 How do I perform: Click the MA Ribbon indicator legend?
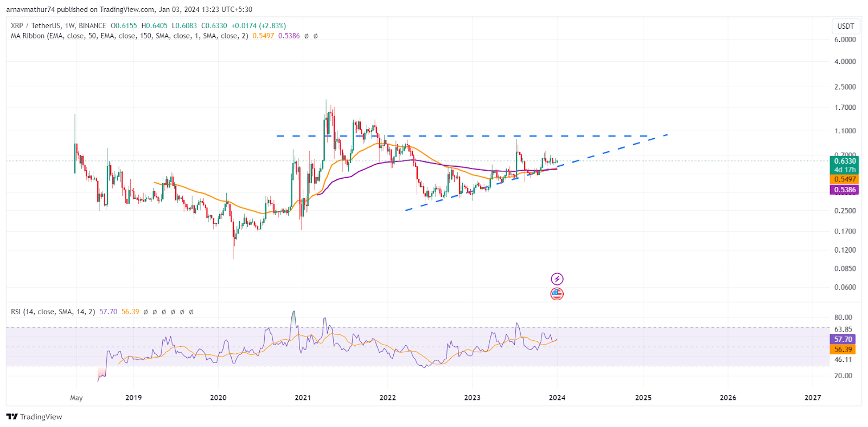tap(130, 36)
